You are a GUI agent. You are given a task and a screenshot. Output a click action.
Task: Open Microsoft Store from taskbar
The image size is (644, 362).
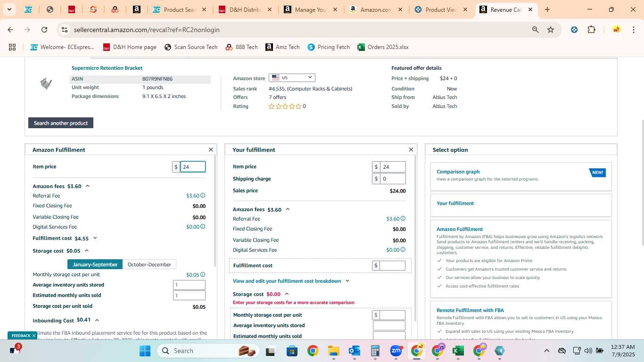(292, 351)
